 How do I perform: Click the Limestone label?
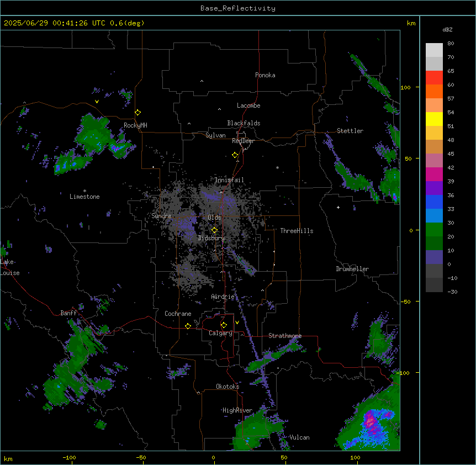[84, 197]
